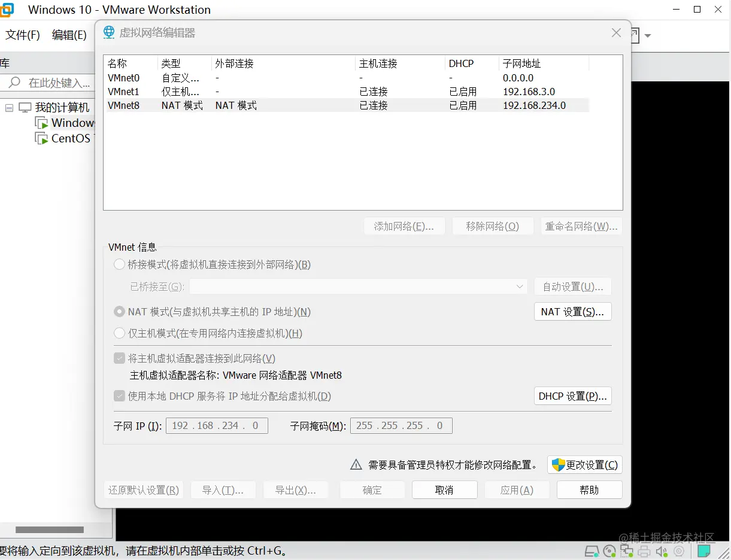
Task: Click the hard disk status icon
Action: click(x=592, y=551)
